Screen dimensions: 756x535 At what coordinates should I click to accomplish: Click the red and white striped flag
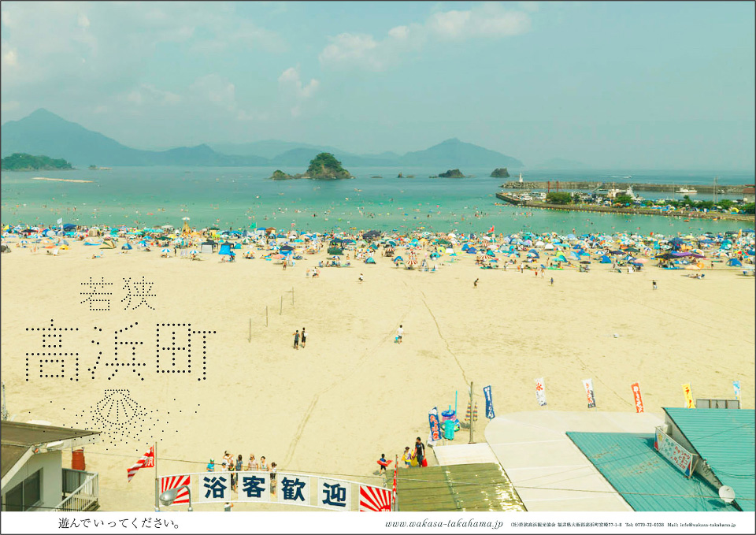pyautogui.click(x=141, y=463)
